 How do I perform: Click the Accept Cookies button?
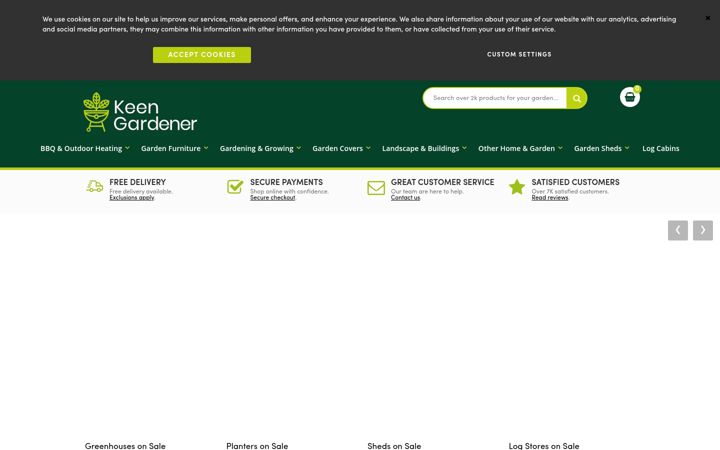202,55
